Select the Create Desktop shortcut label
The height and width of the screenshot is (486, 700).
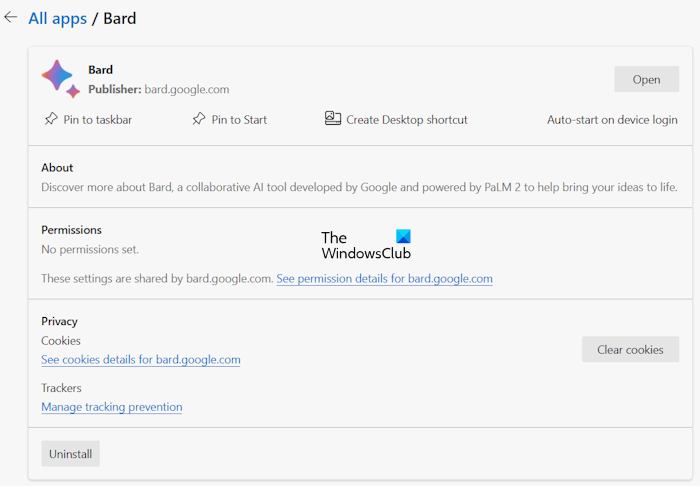coord(406,120)
